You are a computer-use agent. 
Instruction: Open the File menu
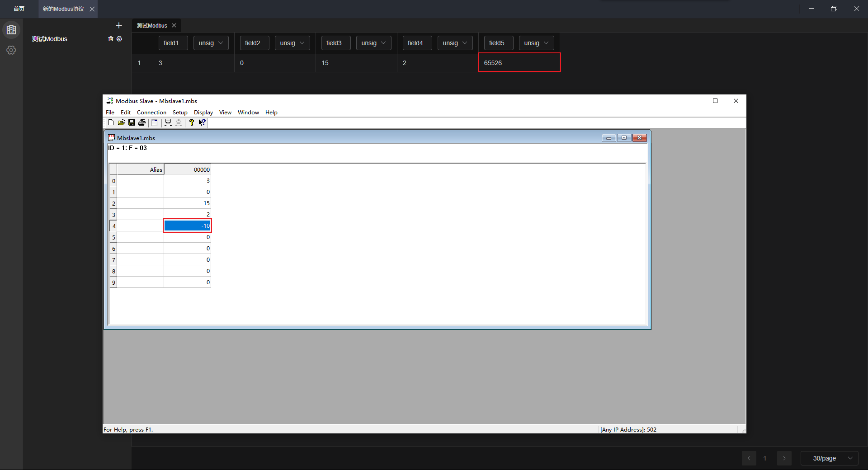pyautogui.click(x=110, y=112)
